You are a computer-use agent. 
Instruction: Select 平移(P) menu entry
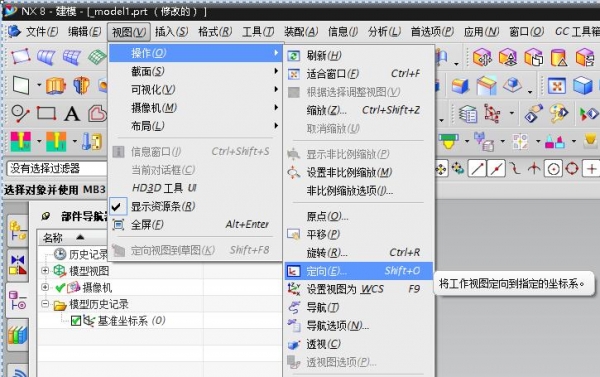click(359, 234)
